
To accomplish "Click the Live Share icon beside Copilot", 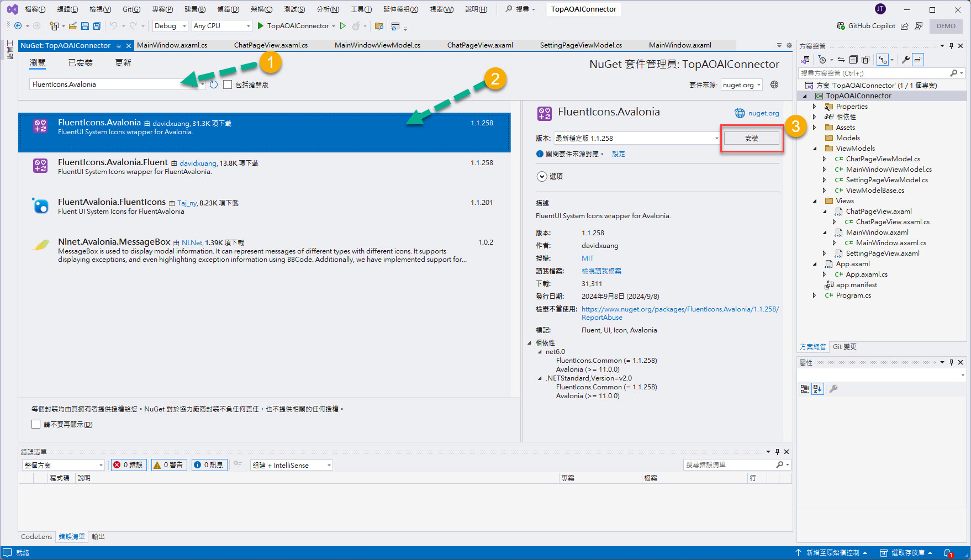I will (905, 26).
